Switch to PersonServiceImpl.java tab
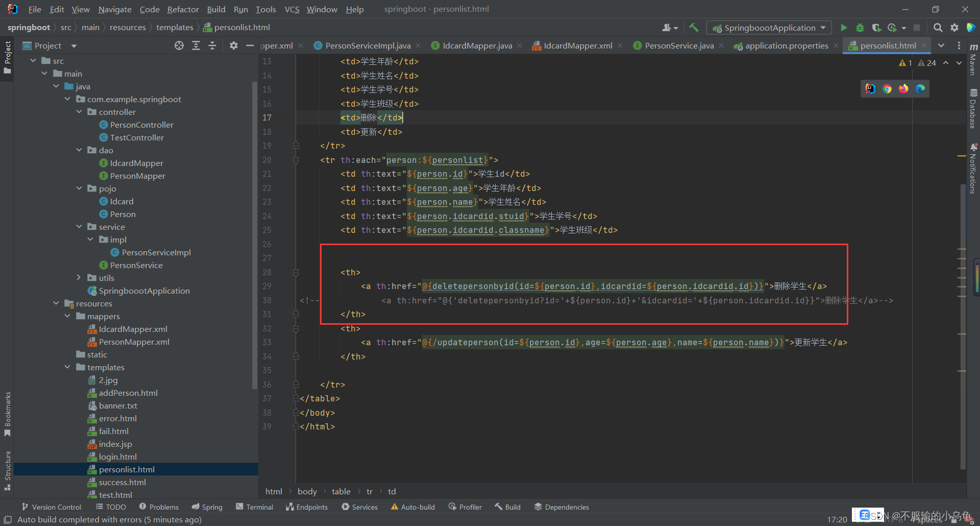Image resolution: width=980 pixels, height=526 pixels. point(367,45)
